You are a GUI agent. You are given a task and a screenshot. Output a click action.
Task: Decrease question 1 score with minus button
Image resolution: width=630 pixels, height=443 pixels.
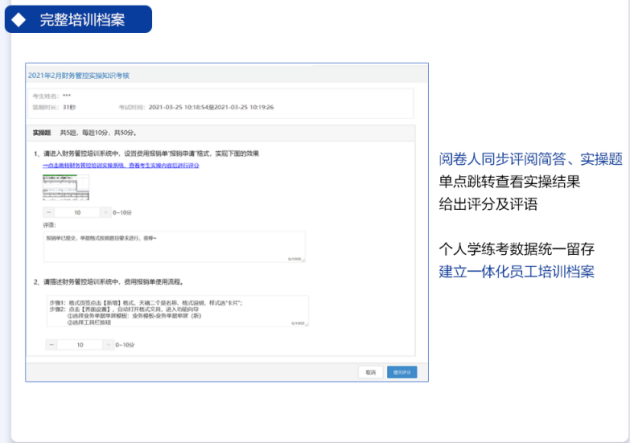click(49, 212)
